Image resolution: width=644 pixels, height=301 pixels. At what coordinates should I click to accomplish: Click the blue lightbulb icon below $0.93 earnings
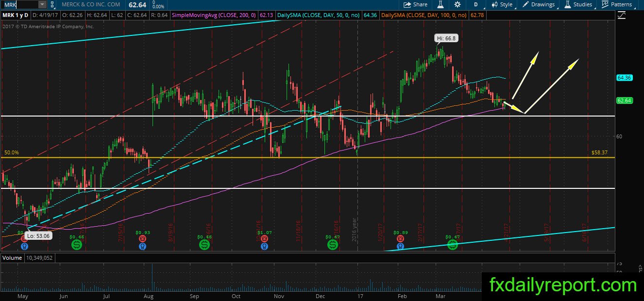[x=142, y=246]
